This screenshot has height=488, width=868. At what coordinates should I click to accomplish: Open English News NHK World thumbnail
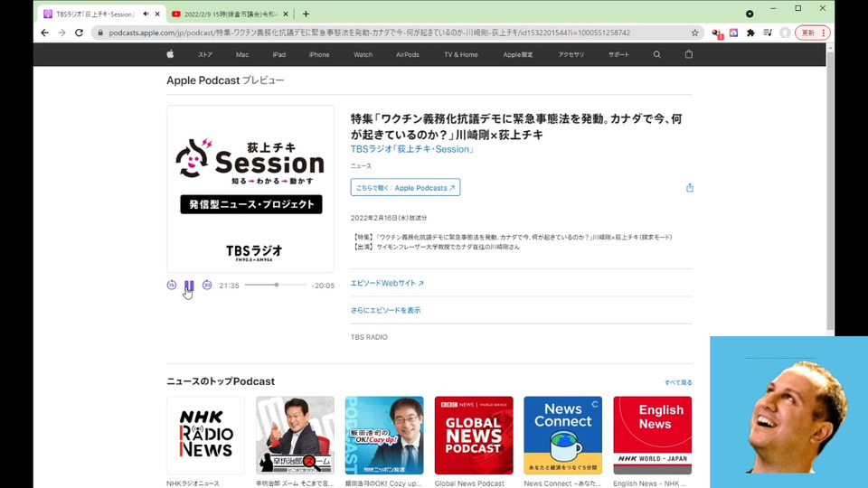pos(652,436)
